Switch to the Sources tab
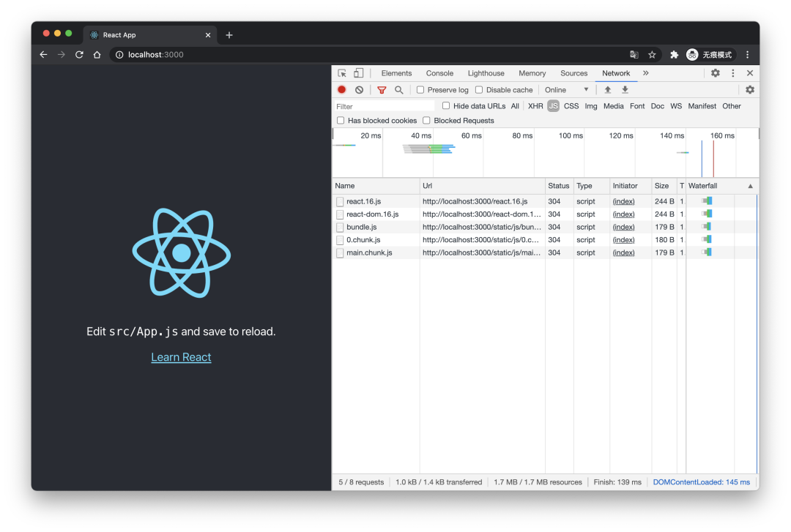 [574, 73]
